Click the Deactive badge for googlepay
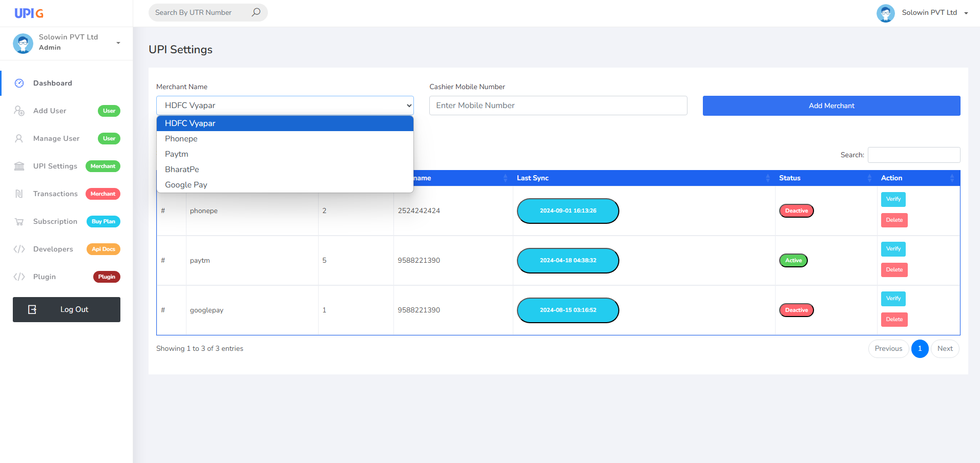This screenshot has width=980, height=463. (x=797, y=310)
